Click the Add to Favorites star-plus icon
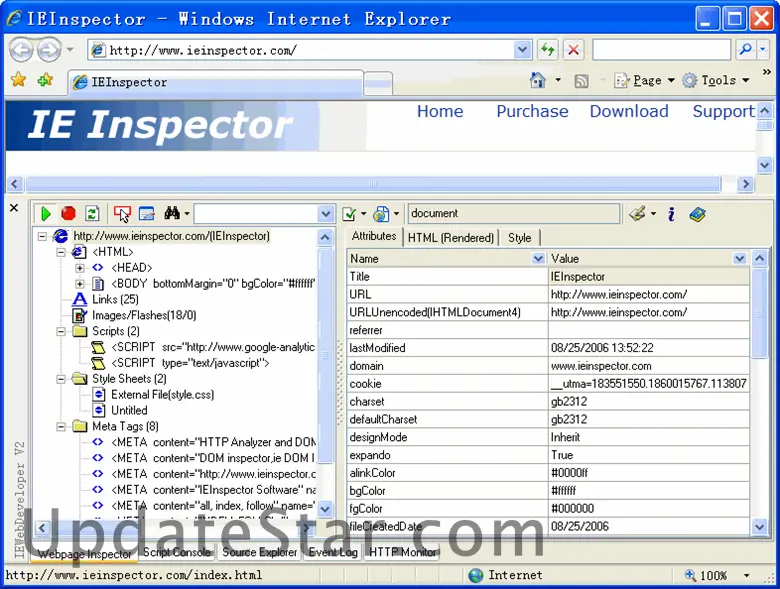The image size is (780, 589). coord(45,80)
